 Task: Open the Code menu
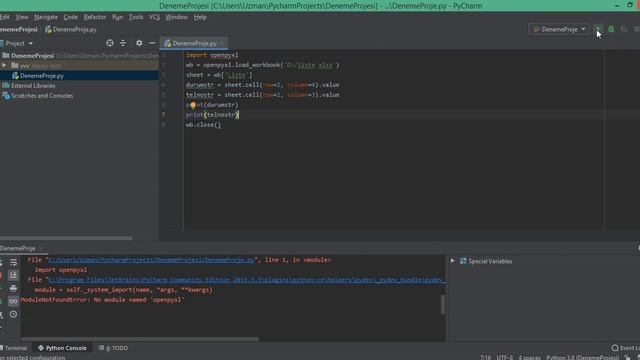[70, 17]
